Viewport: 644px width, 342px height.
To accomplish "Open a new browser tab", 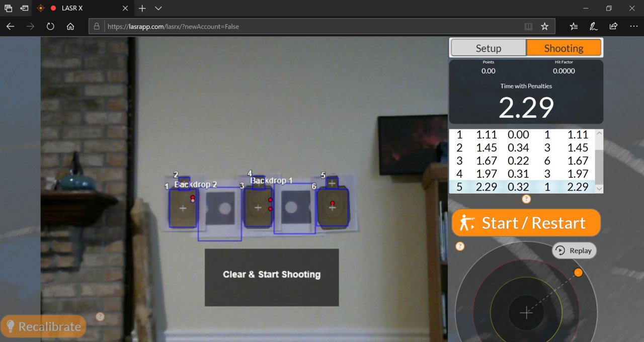I will tap(142, 8).
